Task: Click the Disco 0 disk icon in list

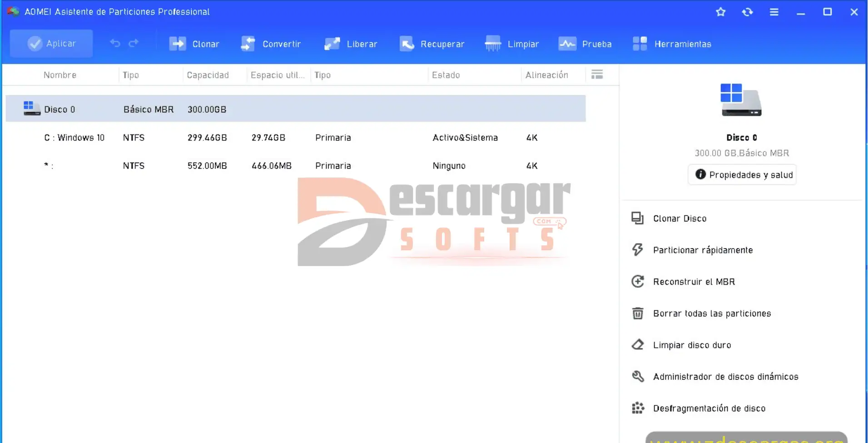Action: (31, 108)
